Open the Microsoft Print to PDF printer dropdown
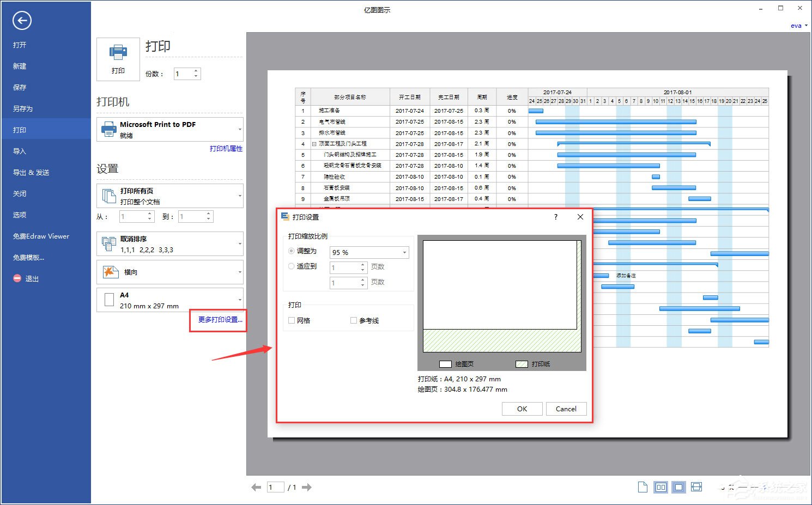 pos(170,130)
